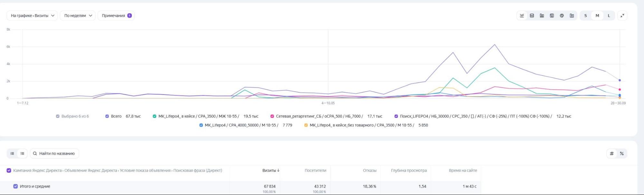The image size is (644, 195).
Task: Click the bounce rate value '18,36 %'
Action: 369,186
